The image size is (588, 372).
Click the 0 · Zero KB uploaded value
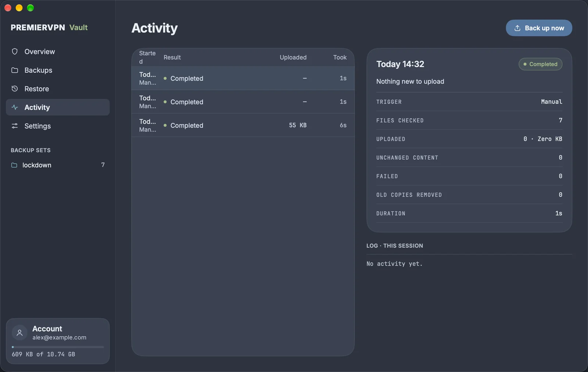pyautogui.click(x=543, y=139)
